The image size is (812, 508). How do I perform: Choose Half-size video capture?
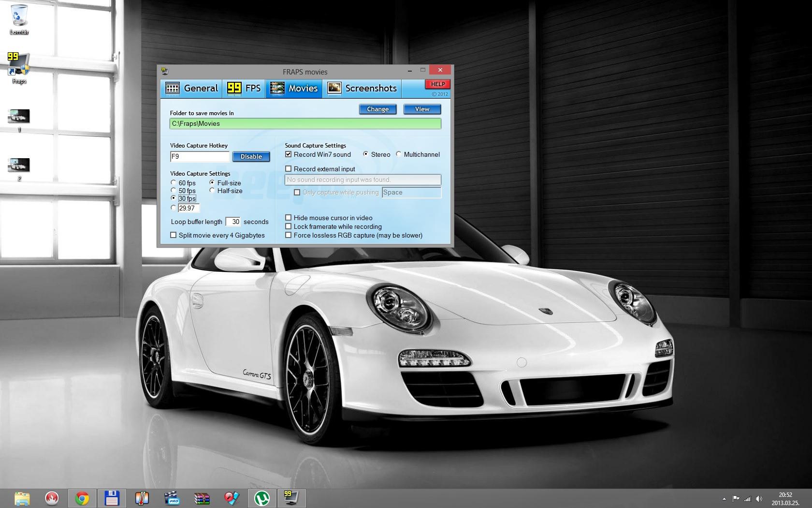(212, 191)
